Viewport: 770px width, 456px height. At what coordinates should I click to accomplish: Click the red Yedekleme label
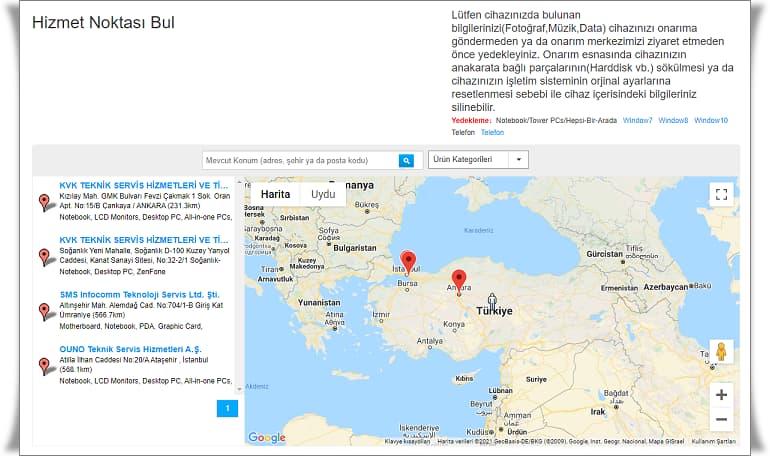coord(471,120)
